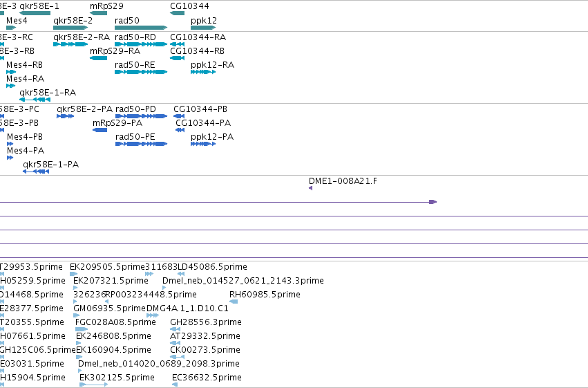Select the GM06935.5prime EST label
Image resolution: width=588 pixels, height=388 pixels.
(x=109, y=308)
